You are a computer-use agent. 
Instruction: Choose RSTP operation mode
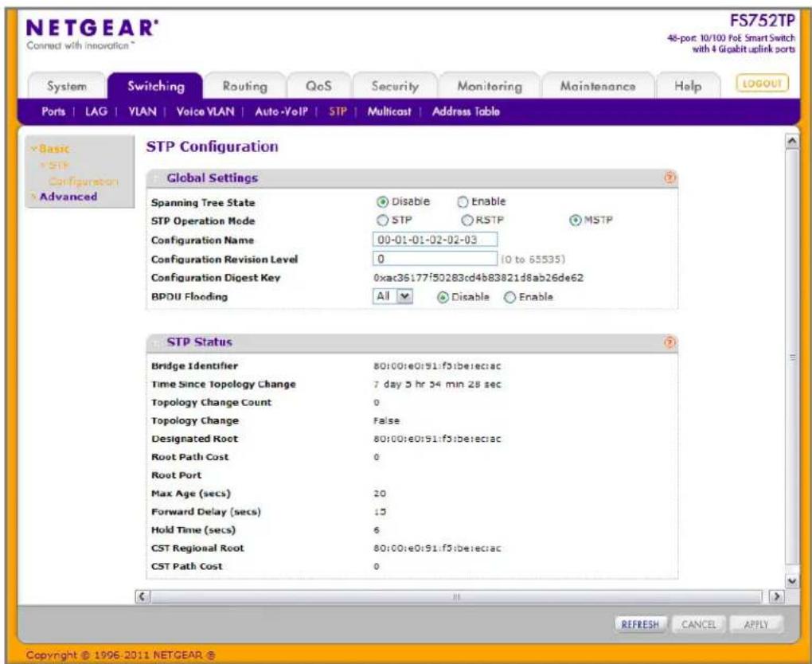(467, 221)
